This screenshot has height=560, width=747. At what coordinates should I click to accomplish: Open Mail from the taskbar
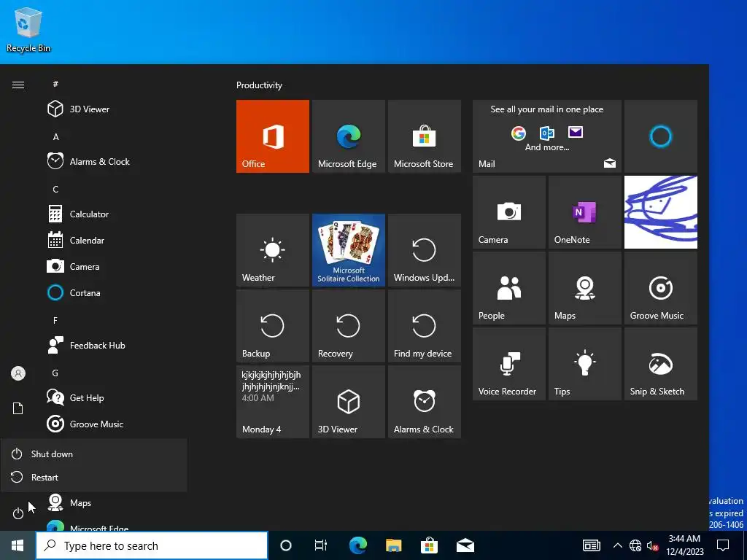(465, 545)
